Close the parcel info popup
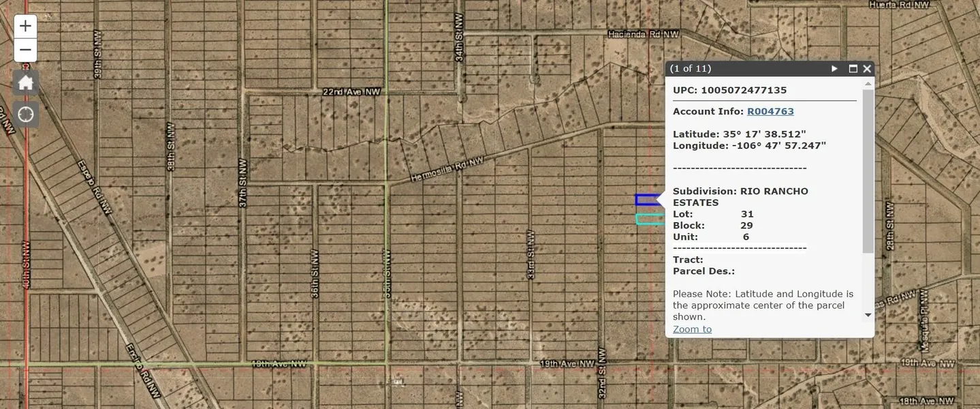980x409 pixels. pyautogui.click(x=867, y=69)
